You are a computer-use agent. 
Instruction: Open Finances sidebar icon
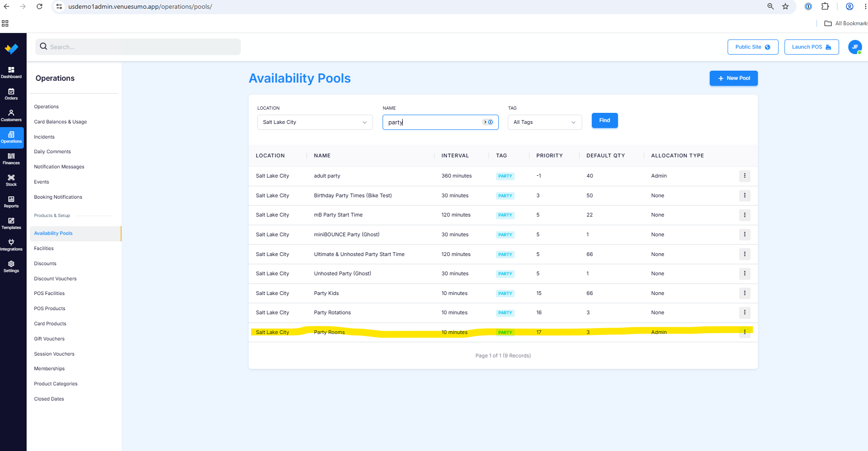tap(11, 159)
